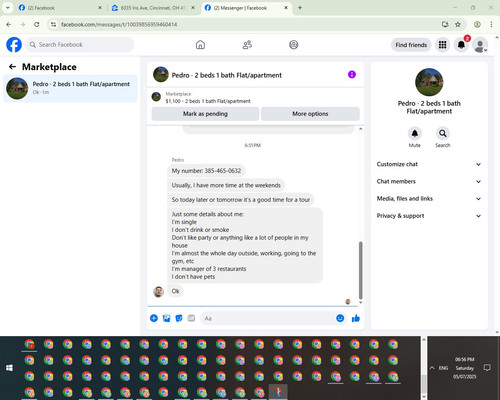Switch to the 6335 Iris Ave Cincinnati tab
The width and height of the screenshot is (500, 400).
point(153,8)
